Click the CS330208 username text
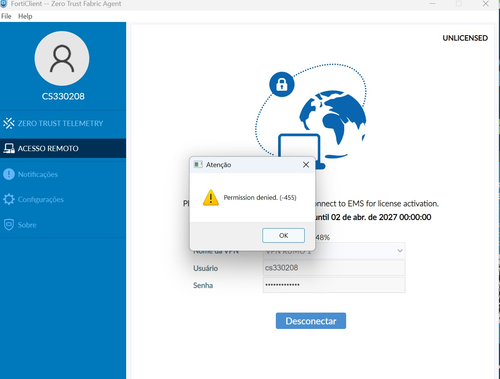The image size is (500, 379). coord(63,96)
